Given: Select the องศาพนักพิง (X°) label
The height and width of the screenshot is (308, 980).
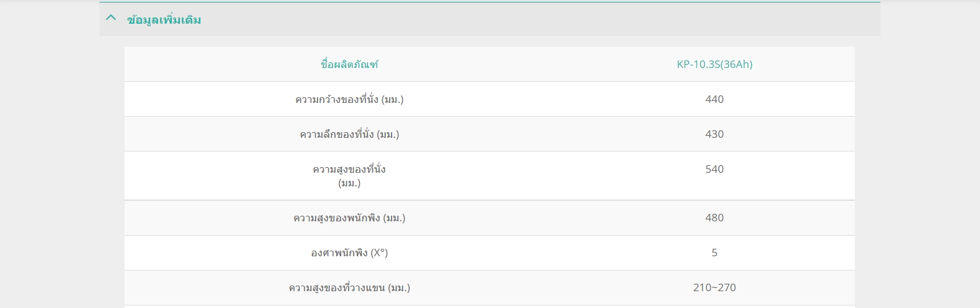Looking at the screenshot, I should (x=349, y=253).
